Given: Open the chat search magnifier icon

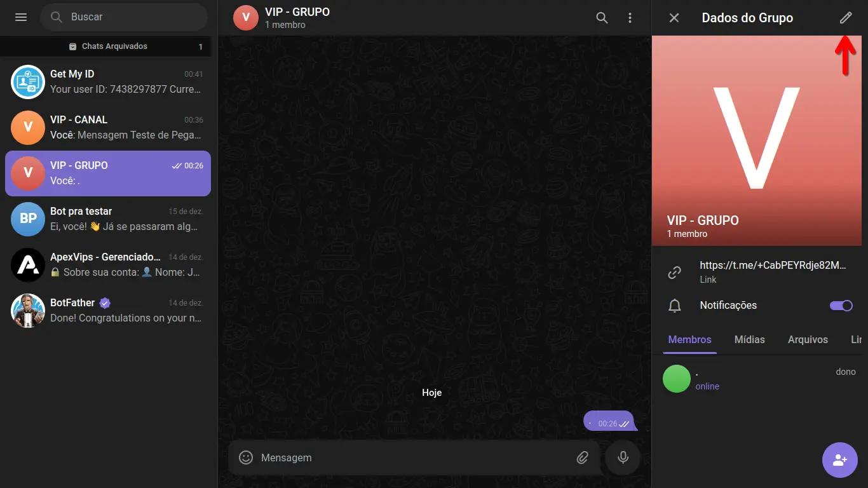Looking at the screenshot, I should [602, 18].
